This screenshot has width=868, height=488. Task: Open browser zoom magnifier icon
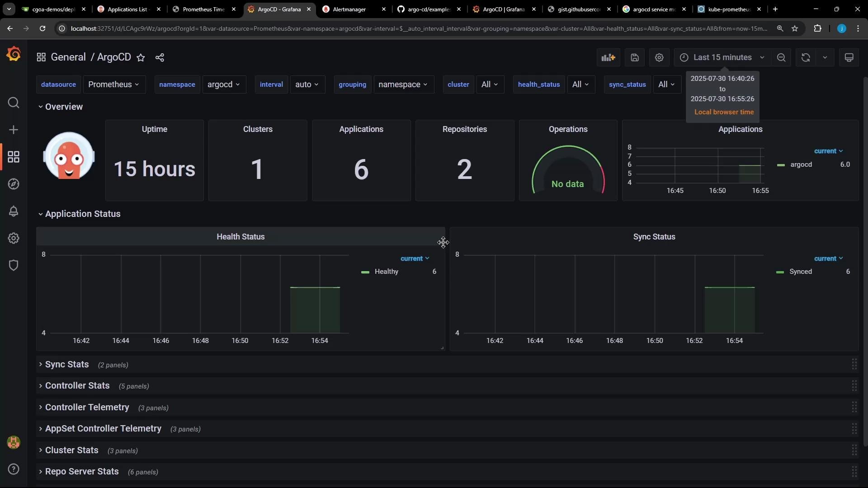coord(780,28)
